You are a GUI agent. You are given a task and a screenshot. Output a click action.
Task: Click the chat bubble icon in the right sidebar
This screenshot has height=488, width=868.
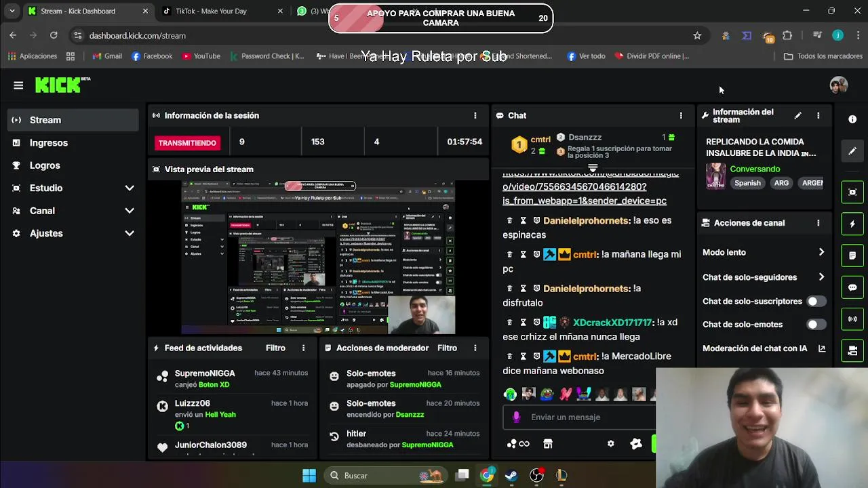[852, 287]
